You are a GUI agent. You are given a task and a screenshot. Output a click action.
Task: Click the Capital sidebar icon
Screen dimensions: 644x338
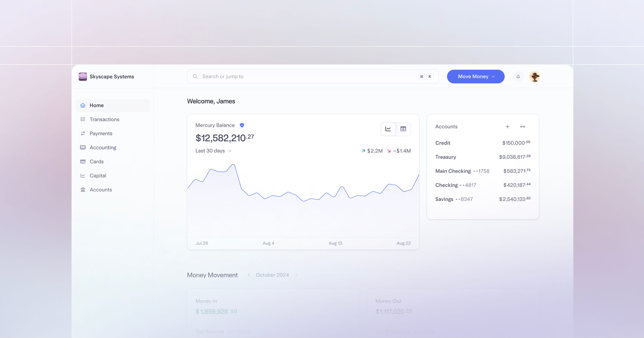click(83, 175)
